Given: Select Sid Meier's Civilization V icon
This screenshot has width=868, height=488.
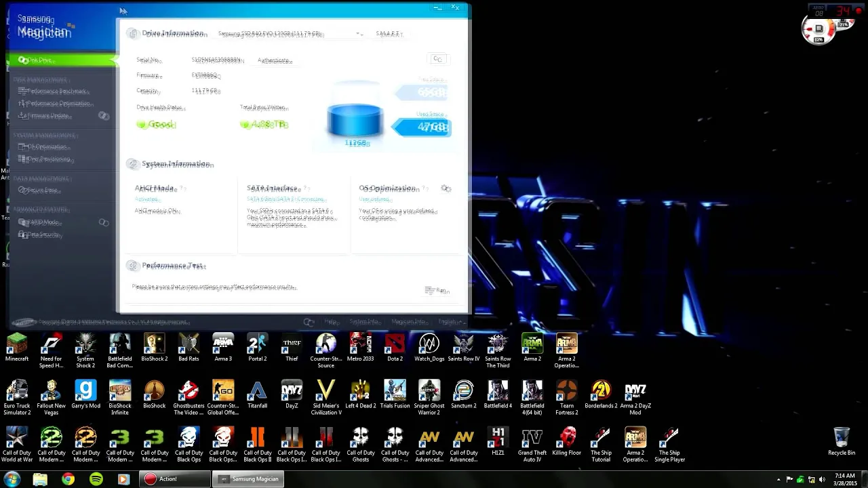Looking at the screenshot, I should point(326,398).
